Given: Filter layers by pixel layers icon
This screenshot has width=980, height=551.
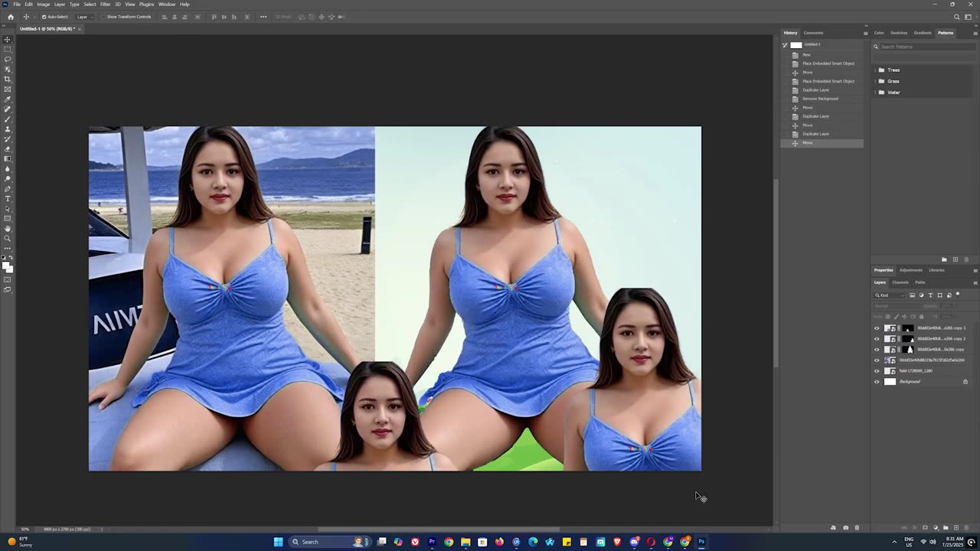Looking at the screenshot, I should pyautogui.click(x=912, y=295).
